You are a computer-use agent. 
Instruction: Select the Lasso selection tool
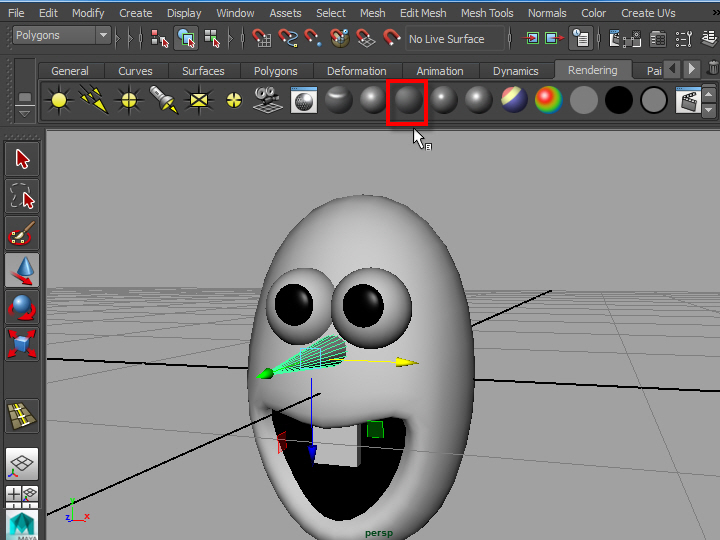point(22,196)
